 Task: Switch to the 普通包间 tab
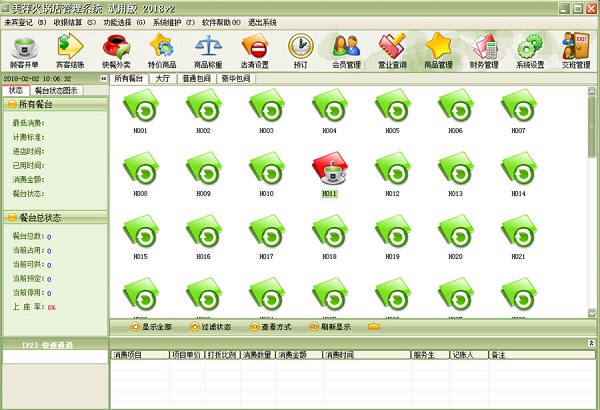pos(196,78)
